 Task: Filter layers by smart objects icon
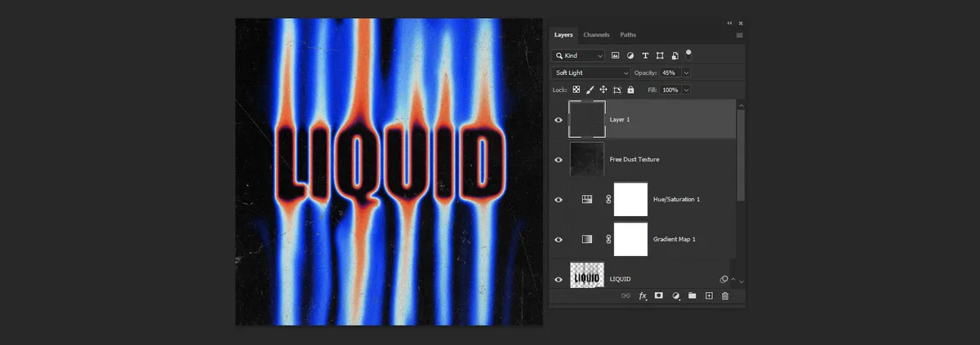coord(675,55)
